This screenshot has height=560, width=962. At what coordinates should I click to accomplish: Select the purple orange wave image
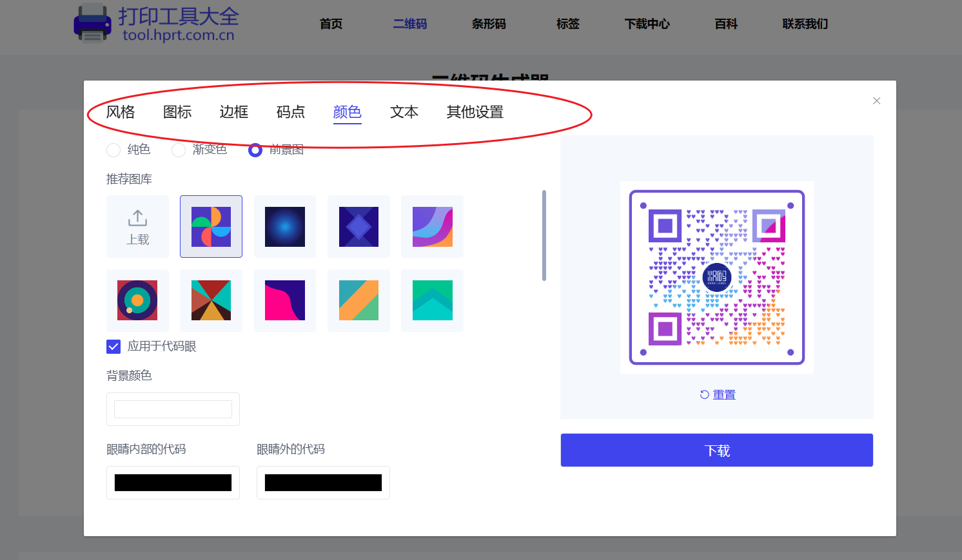[433, 226]
